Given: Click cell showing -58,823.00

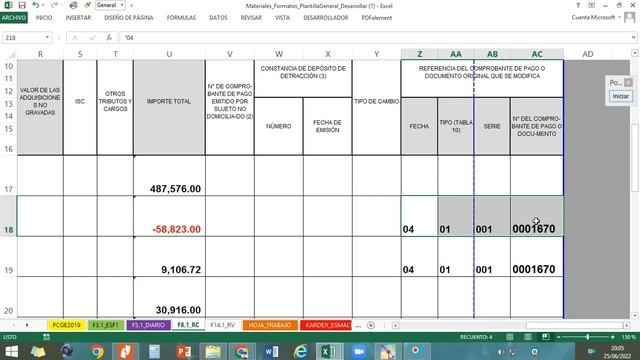Looking at the screenshot, I should point(169,216).
